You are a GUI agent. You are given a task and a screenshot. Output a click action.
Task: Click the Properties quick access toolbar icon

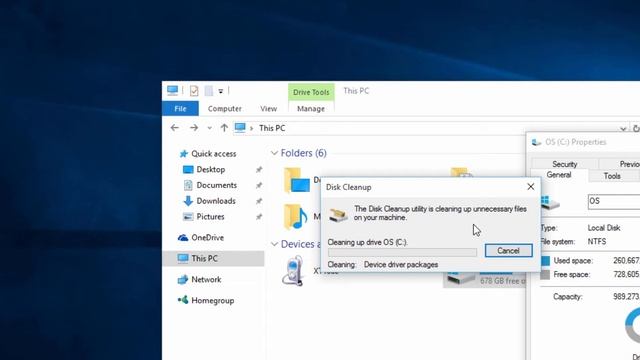point(194,91)
